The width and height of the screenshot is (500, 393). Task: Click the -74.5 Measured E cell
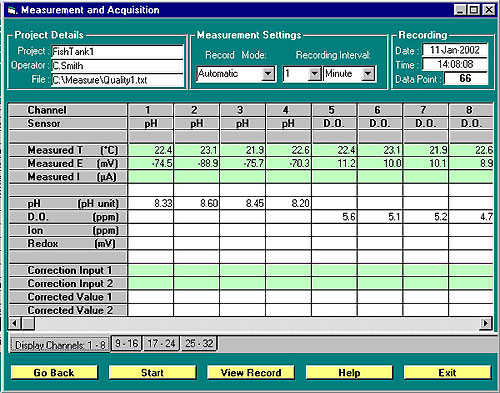pos(151,163)
